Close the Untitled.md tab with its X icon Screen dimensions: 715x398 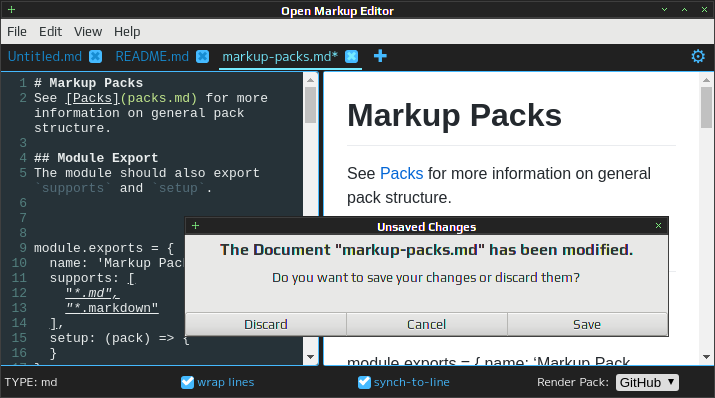95,57
